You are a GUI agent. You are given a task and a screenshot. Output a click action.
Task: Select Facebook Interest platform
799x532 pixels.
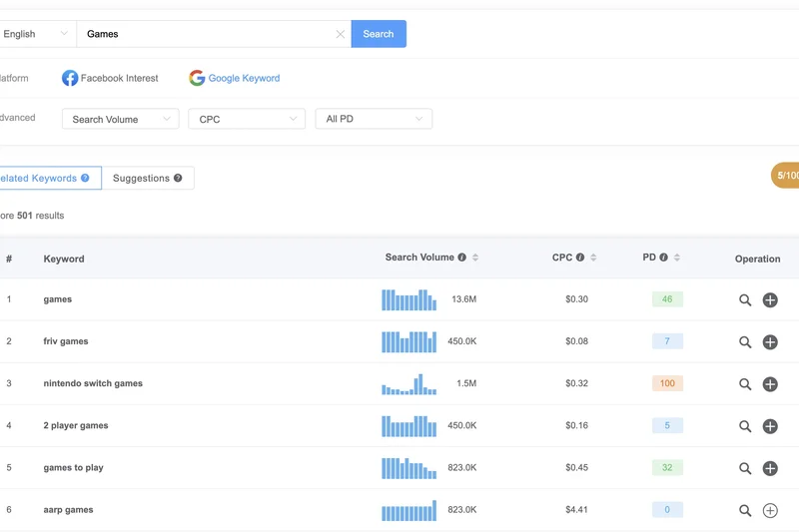(x=110, y=78)
